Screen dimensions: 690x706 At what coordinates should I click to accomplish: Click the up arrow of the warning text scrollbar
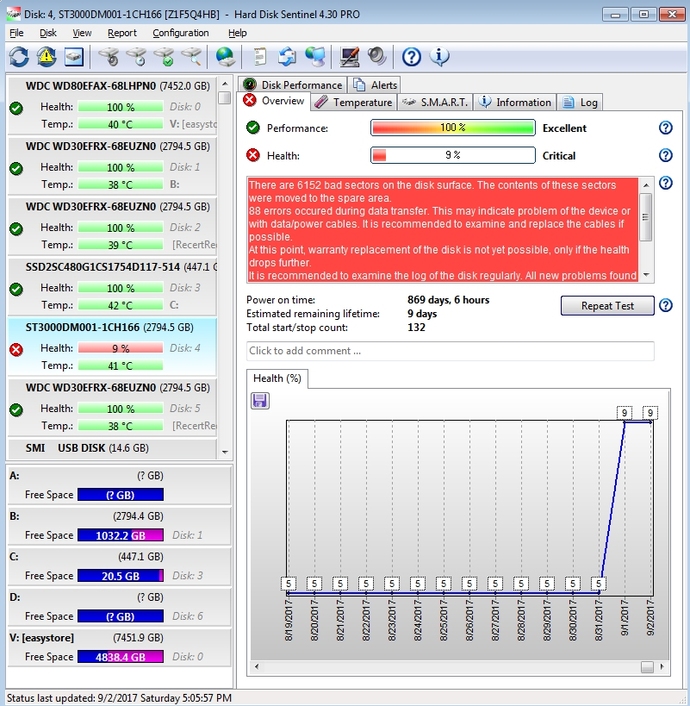pyautogui.click(x=646, y=185)
